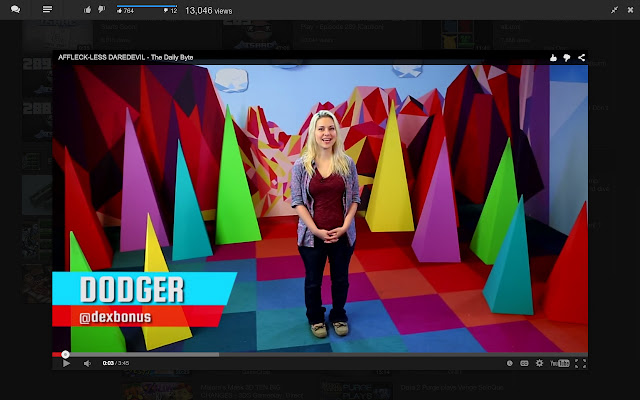Open the description list icon in top bar

point(47,10)
